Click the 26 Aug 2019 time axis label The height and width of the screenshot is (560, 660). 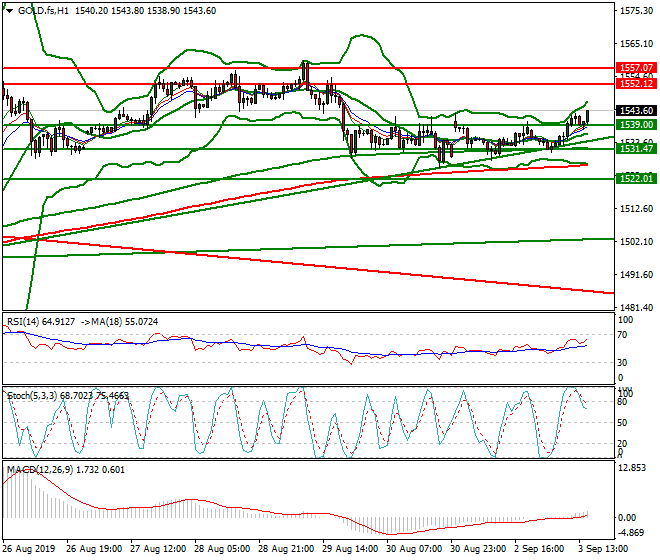[29, 549]
